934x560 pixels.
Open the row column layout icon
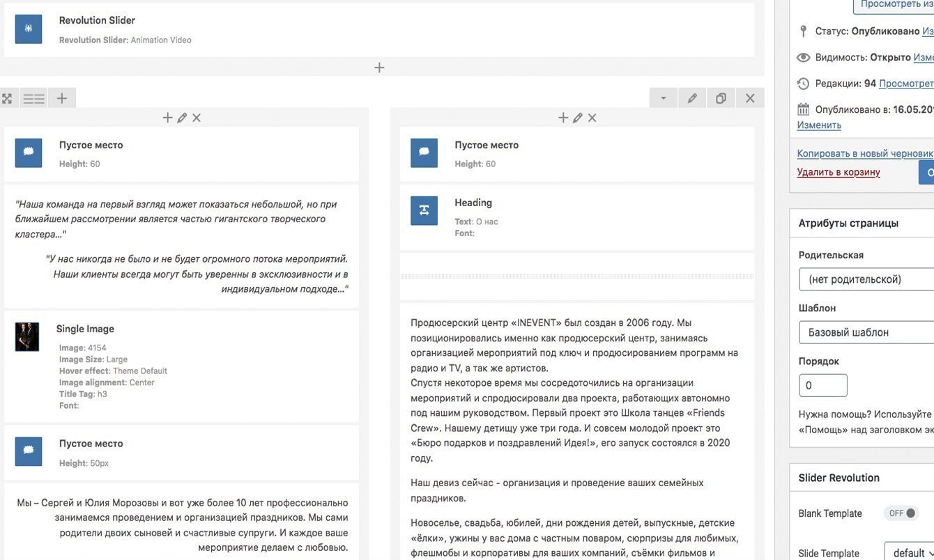tap(33, 99)
